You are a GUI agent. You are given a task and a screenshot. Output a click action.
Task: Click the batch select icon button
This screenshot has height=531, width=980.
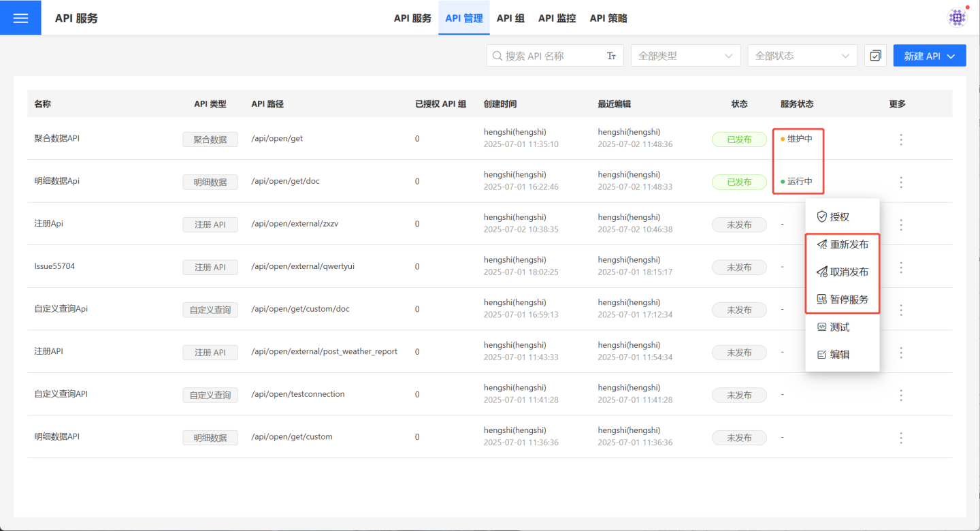click(x=875, y=56)
